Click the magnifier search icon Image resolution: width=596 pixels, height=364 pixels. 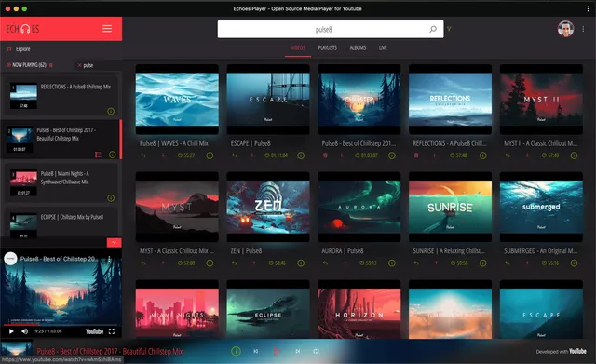coord(432,29)
